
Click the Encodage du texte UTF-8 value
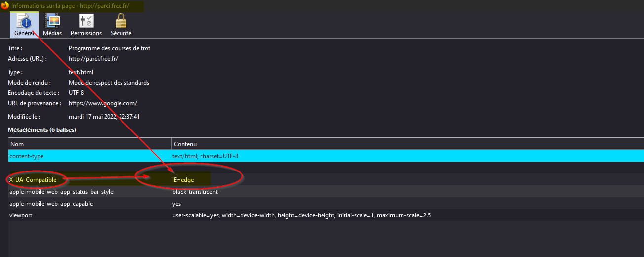click(x=76, y=93)
